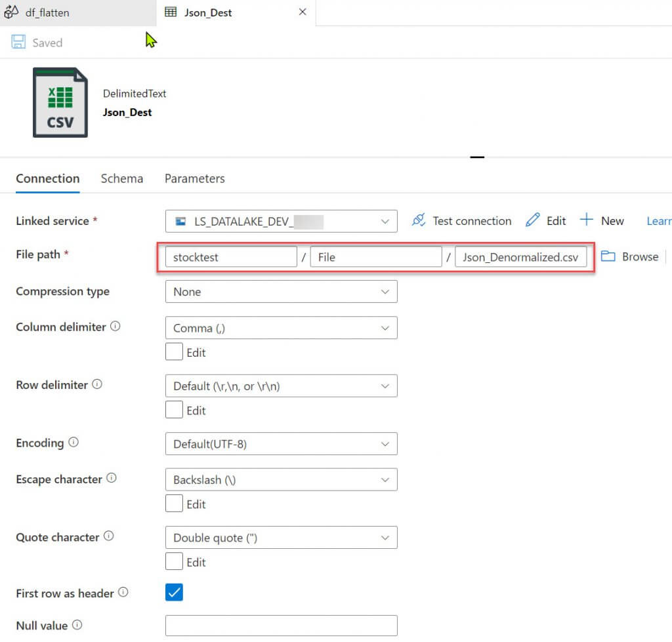672x642 pixels.
Task: Click the File directory path field
Action: [376, 257]
